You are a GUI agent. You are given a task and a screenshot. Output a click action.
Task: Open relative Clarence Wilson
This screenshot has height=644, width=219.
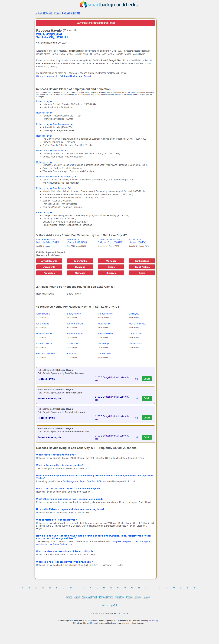[x=44, y=344]
